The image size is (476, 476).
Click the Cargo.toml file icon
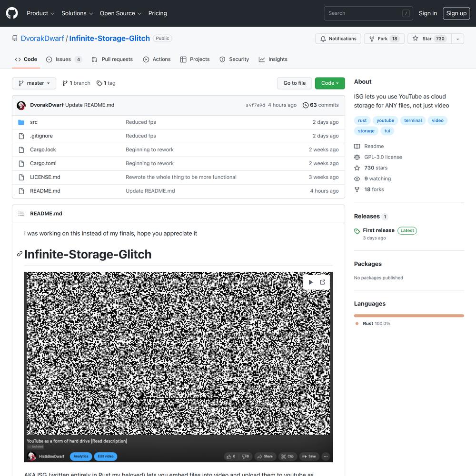[21, 163]
